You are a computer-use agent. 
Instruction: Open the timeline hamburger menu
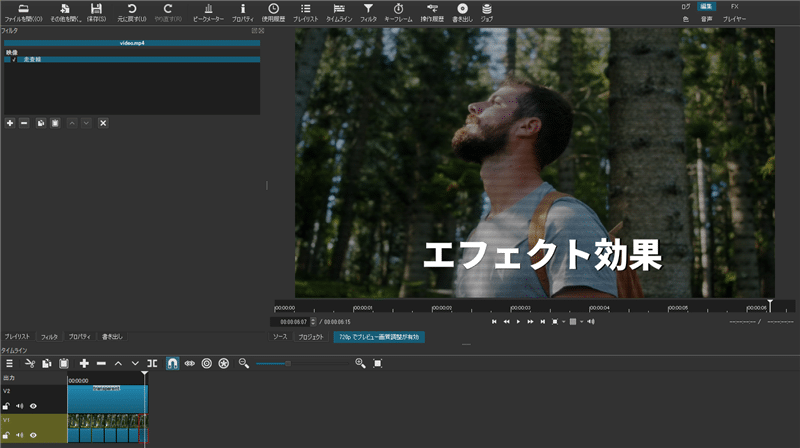click(x=9, y=363)
